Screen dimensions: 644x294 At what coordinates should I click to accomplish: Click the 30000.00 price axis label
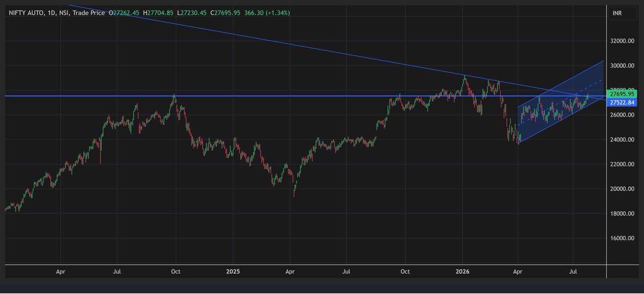tap(623, 66)
